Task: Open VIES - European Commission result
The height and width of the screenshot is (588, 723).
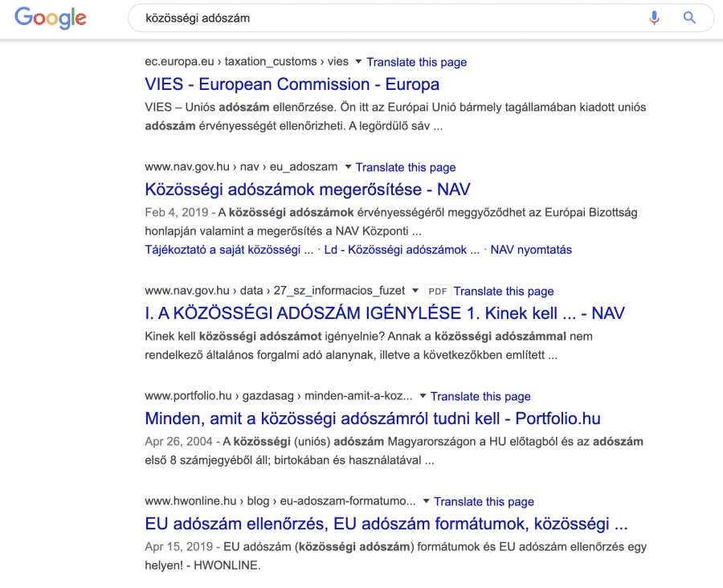Action: 292,84
